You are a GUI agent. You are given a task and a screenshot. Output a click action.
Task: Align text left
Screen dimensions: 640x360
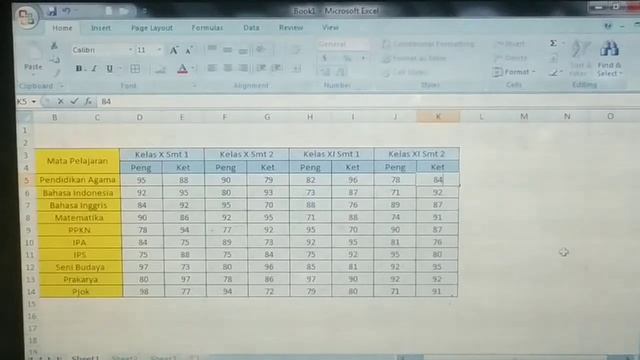tap(211, 68)
